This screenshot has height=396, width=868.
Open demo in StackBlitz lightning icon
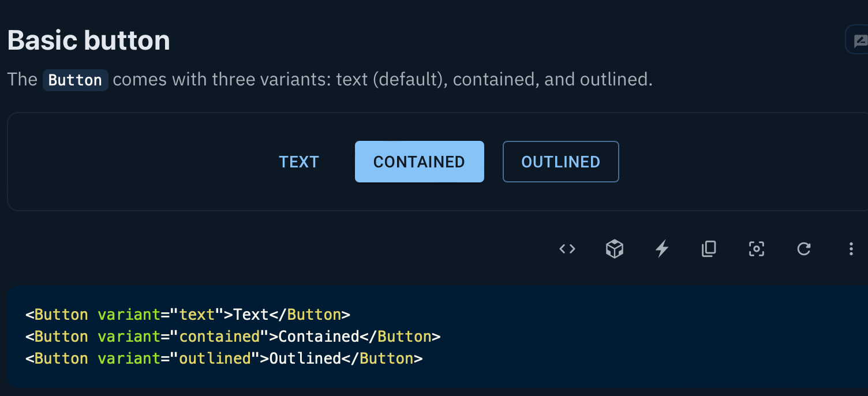point(662,249)
